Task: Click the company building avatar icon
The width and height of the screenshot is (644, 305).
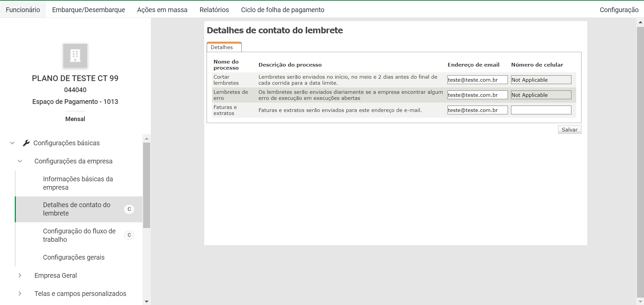Action: (x=75, y=56)
